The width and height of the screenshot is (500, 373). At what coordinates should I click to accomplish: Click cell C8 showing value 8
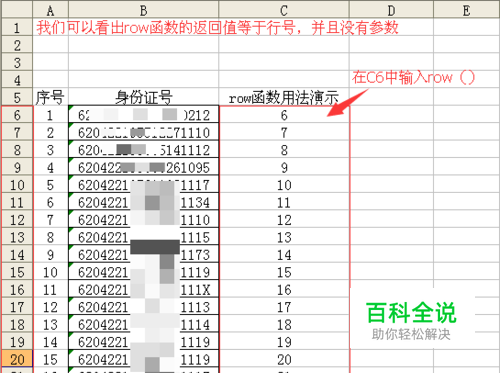(x=284, y=150)
